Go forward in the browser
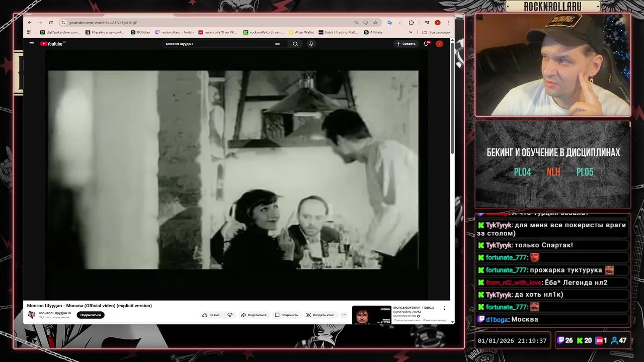This screenshot has width=644, height=362. pos(40,23)
